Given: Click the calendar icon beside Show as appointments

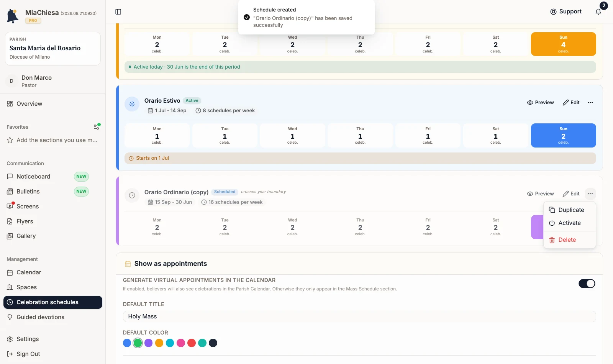Looking at the screenshot, I should [128, 264].
